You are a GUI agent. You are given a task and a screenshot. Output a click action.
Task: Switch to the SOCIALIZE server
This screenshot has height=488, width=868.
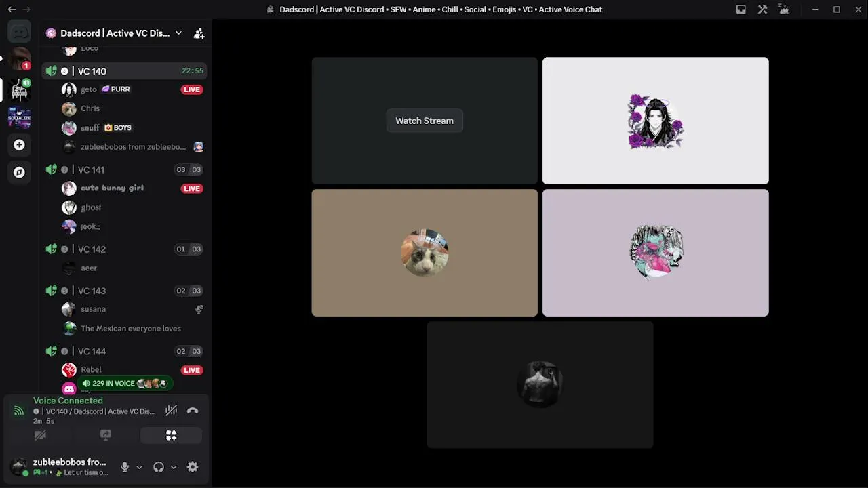pyautogui.click(x=19, y=117)
